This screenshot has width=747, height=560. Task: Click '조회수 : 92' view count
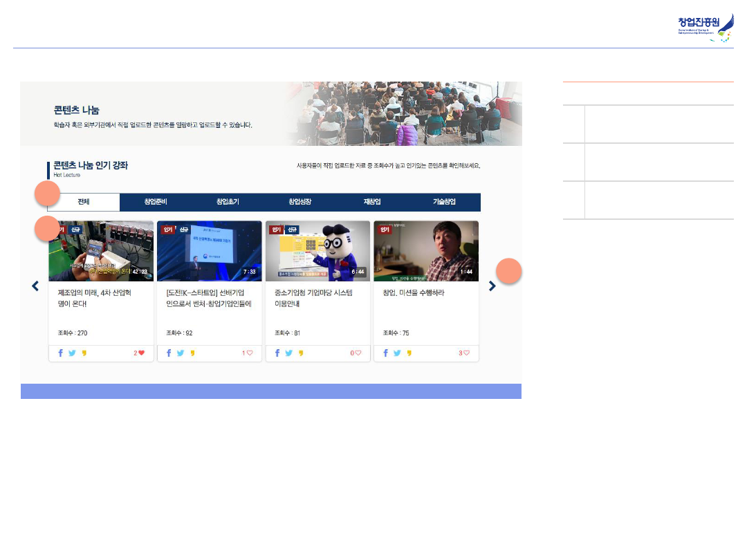[179, 333]
